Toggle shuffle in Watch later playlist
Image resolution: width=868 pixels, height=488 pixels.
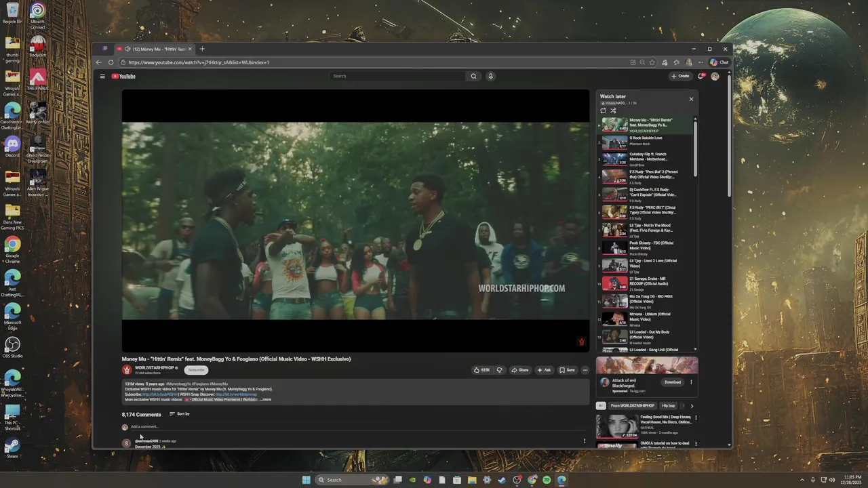click(613, 110)
